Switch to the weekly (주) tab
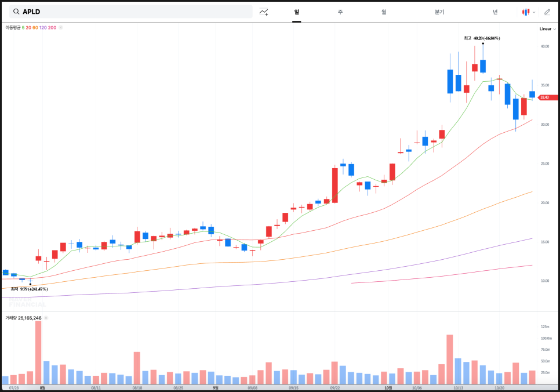Viewport: 560px width, 392px height. tap(340, 12)
